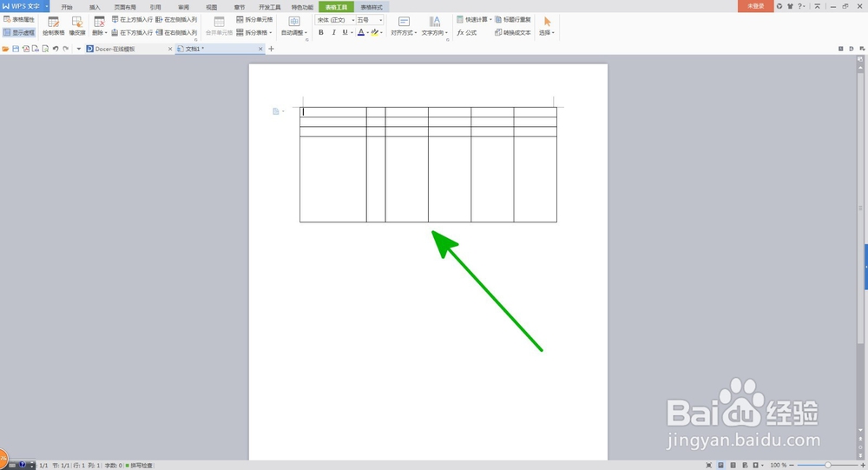Image resolution: width=868 pixels, height=470 pixels.
Task: Click the skin shirt icon in title bar
Action: [x=790, y=6]
